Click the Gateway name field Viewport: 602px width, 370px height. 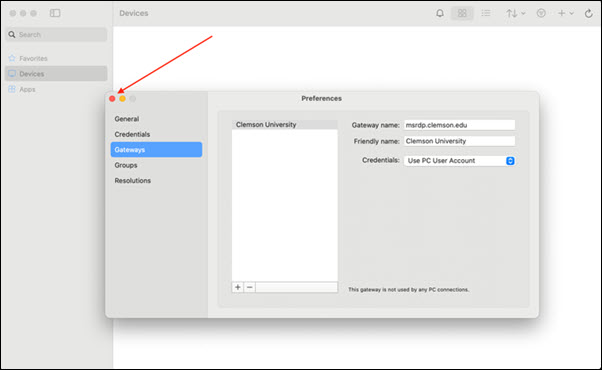pos(459,125)
